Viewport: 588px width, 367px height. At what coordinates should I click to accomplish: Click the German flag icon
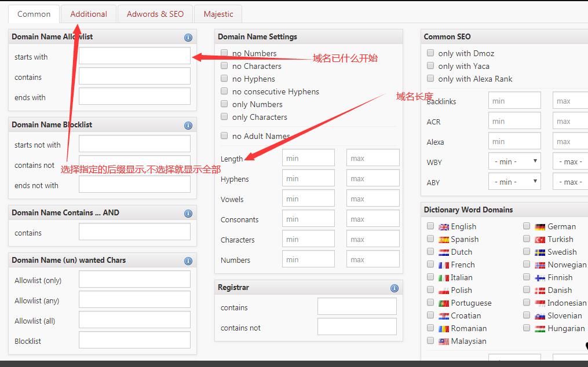[540, 227]
